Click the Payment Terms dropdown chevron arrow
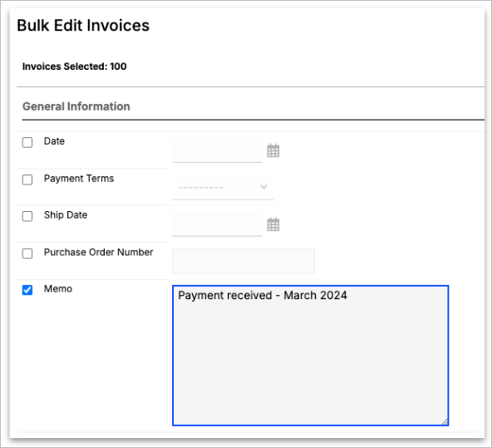 263,187
